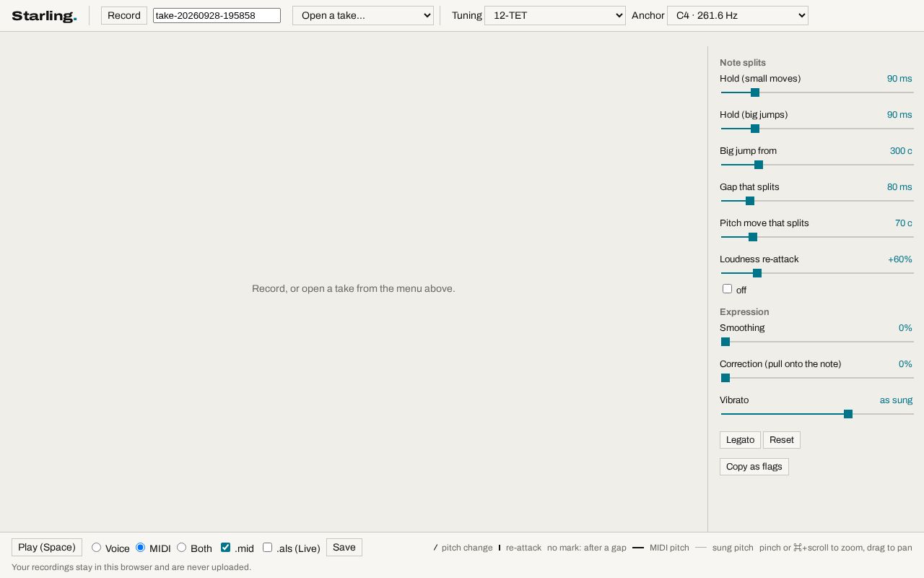Click the Gap that splits slider handle

(x=750, y=201)
